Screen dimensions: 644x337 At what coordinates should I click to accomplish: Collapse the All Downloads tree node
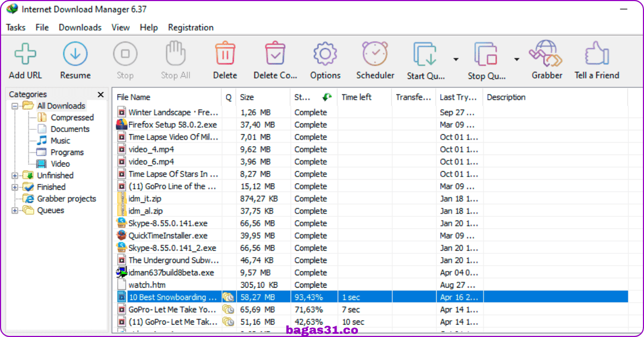pos(14,106)
